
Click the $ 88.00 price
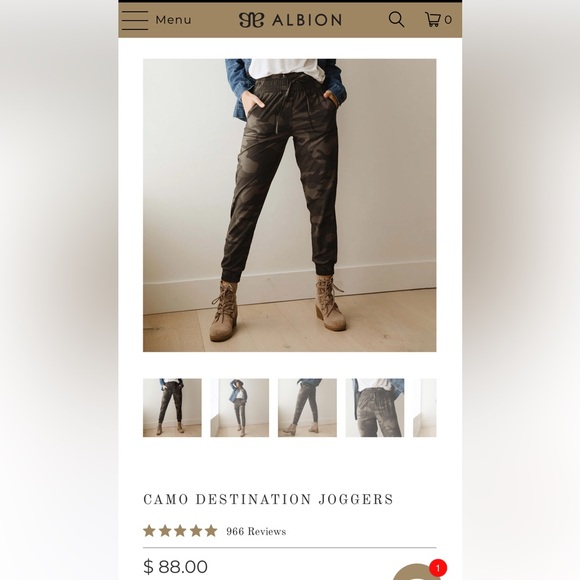[175, 567]
